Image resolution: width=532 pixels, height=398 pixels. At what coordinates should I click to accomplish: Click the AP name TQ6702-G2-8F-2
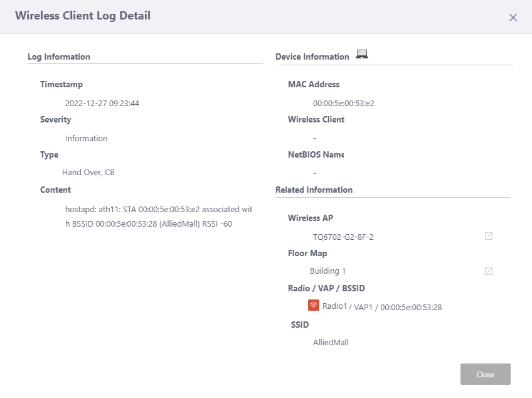click(343, 237)
